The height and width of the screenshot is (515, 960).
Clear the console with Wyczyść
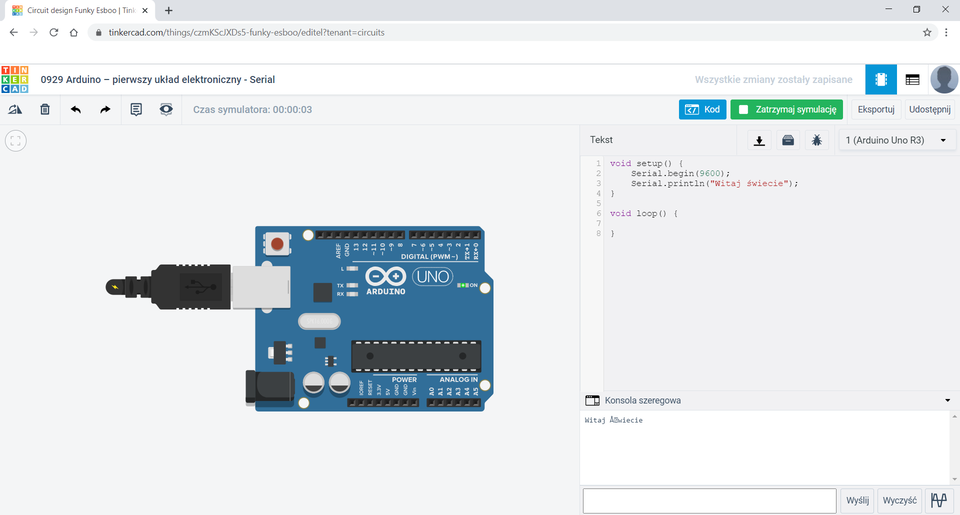pos(899,500)
